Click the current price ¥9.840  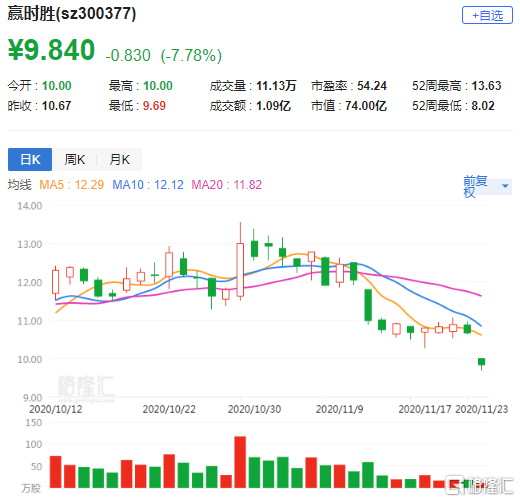(52, 50)
